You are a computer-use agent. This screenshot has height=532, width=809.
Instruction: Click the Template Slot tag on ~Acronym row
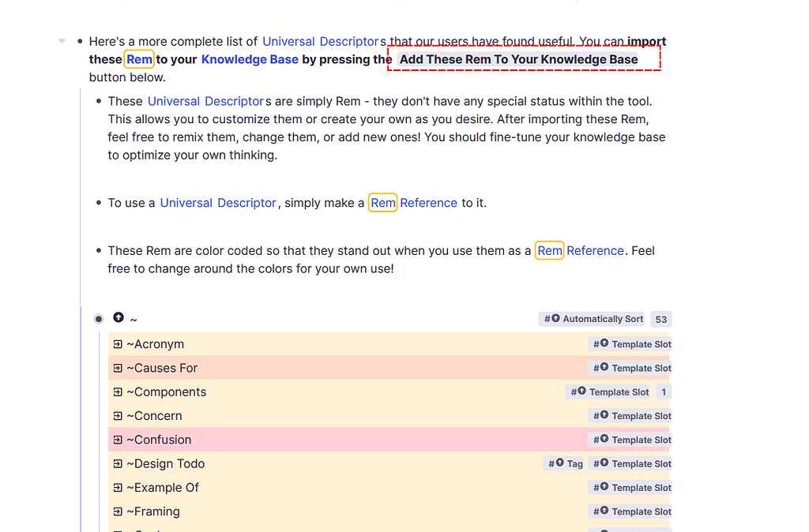630,344
